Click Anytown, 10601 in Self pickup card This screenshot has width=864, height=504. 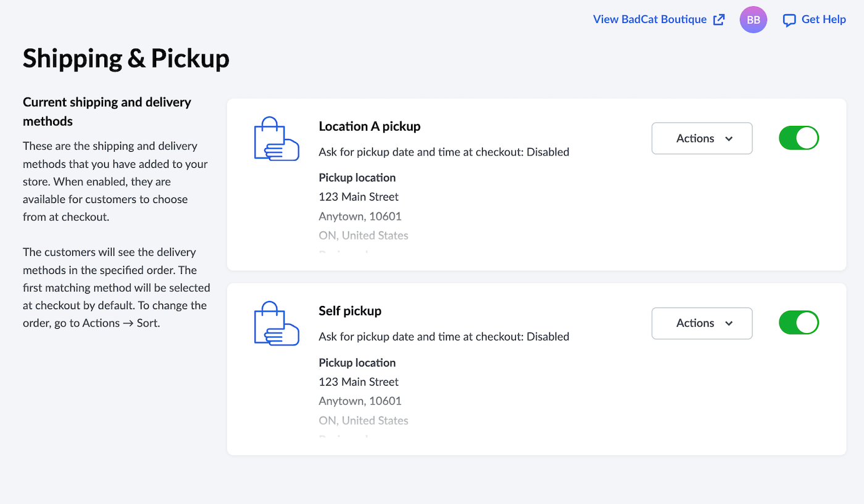point(360,401)
